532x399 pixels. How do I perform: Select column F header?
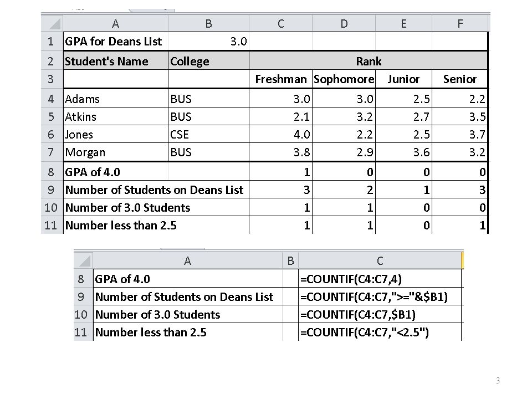point(460,24)
